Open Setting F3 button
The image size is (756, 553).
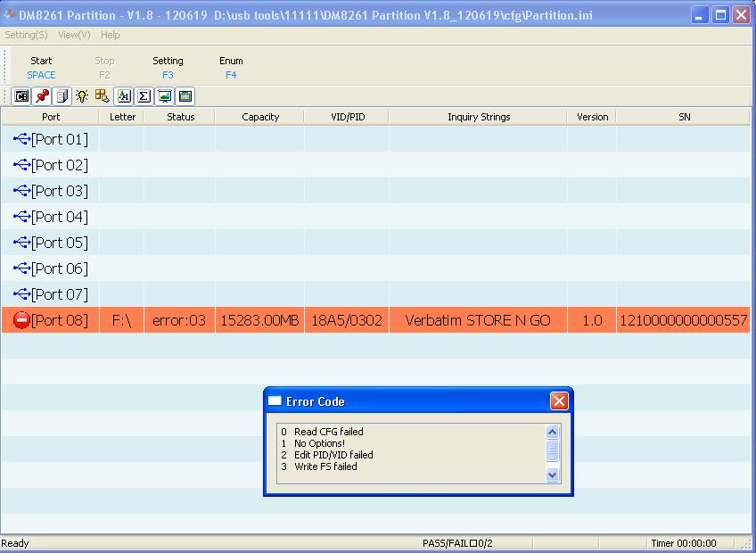[168, 68]
